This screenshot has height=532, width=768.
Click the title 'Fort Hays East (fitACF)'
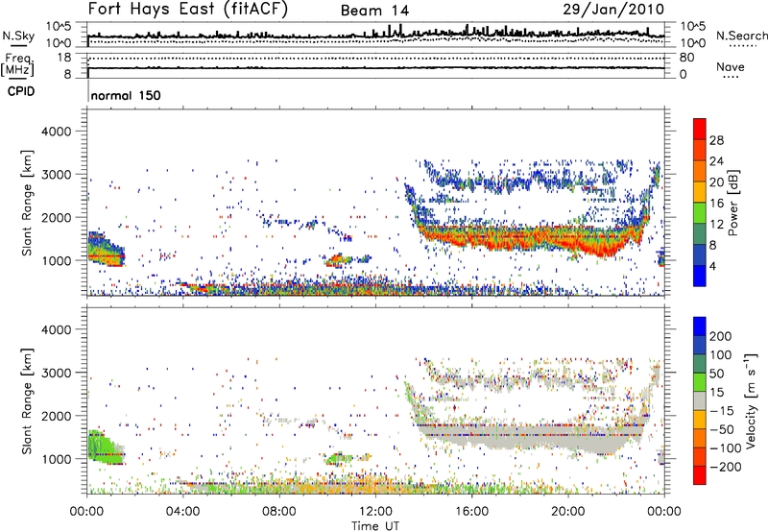[188, 9]
